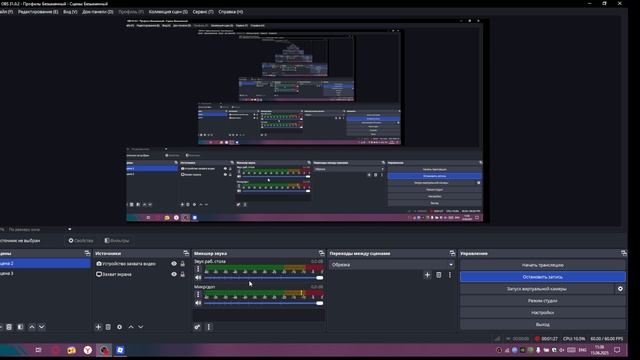Image resolution: width=640 pixels, height=360 pixels.
Task: Select the second scene in the list
Action: point(45,273)
